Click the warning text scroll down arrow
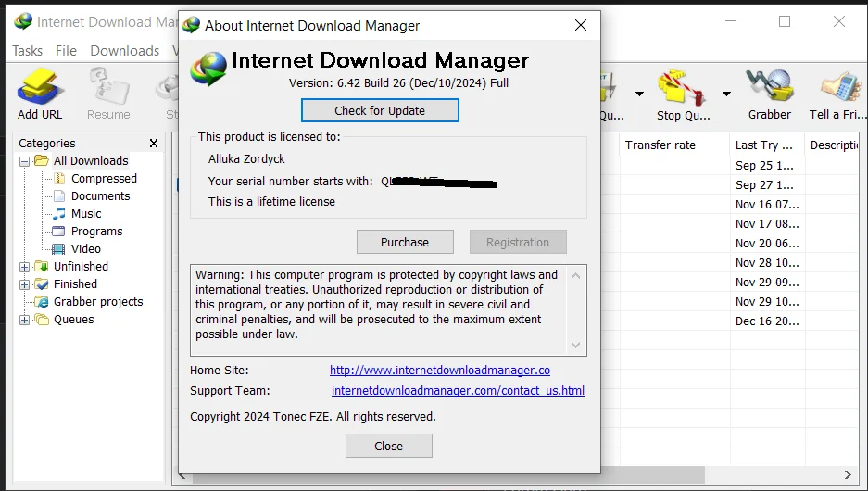868x491 pixels. (x=575, y=345)
